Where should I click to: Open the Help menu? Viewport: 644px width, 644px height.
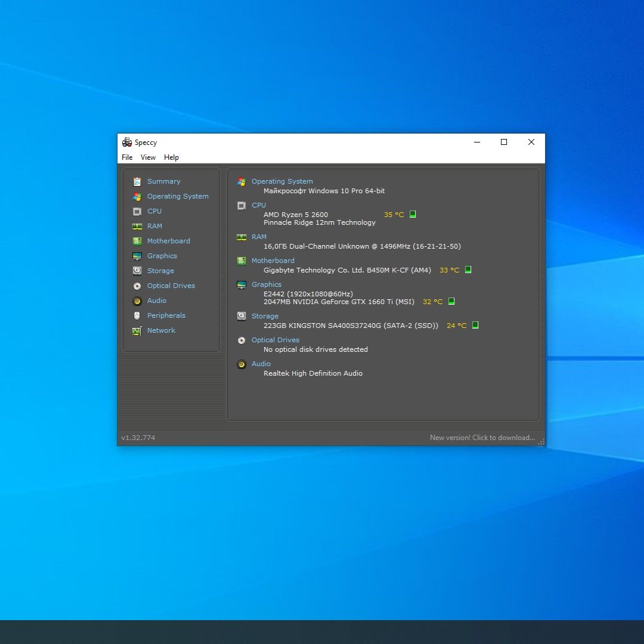tap(171, 157)
